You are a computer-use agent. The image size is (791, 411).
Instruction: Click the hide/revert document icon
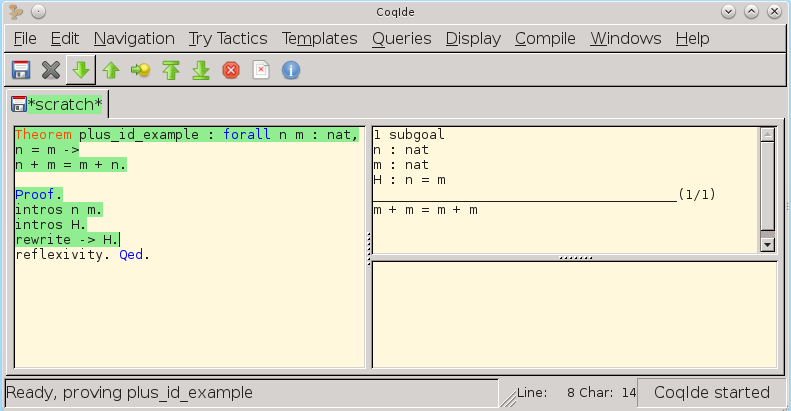(261, 70)
